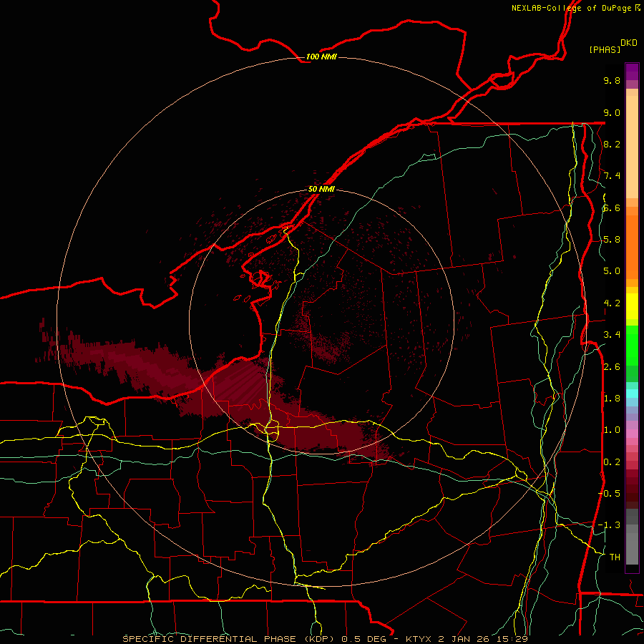Click the 1.8 value on color scale
The height and width of the screenshot is (644, 644).
pyautogui.click(x=612, y=399)
